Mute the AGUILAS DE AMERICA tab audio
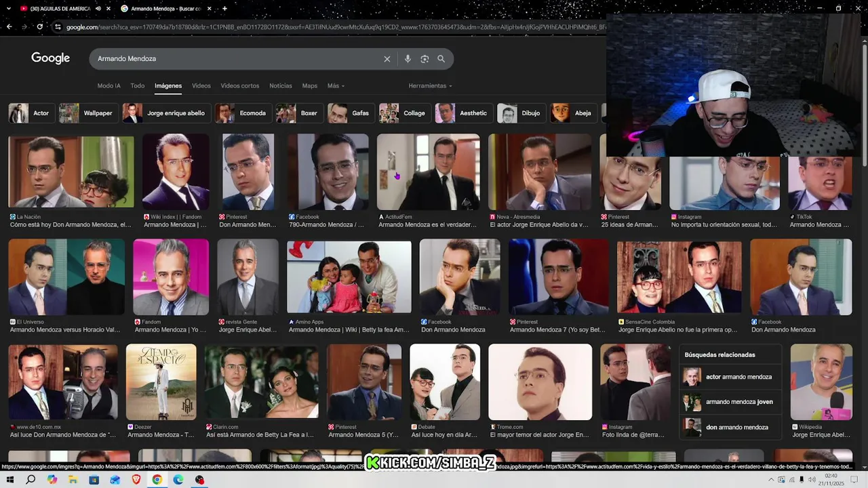Viewport: 868px width, 488px height. tap(98, 9)
